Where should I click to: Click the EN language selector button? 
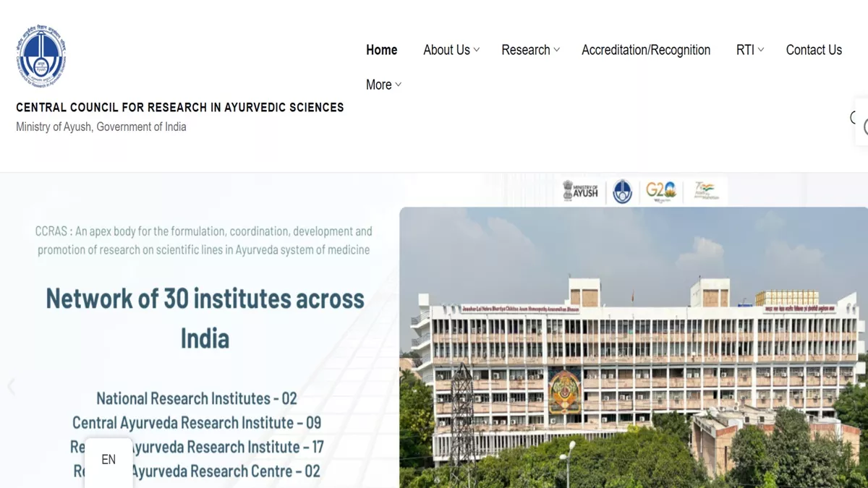(109, 460)
